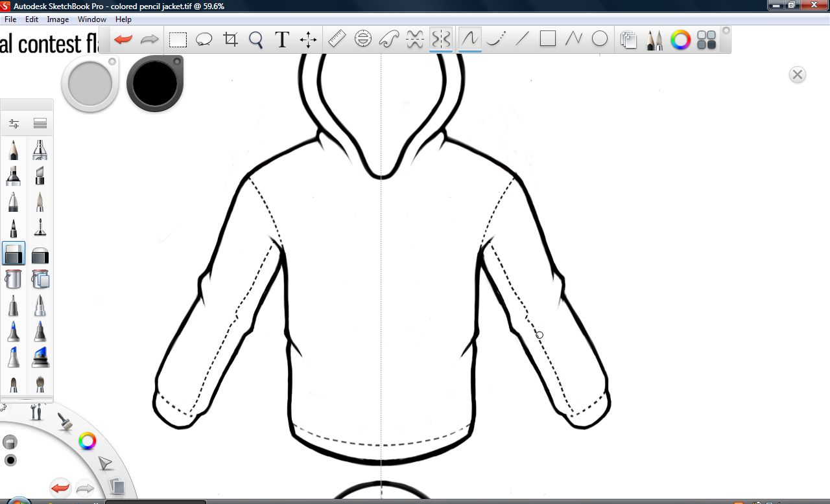Select the Chisel tip pen
The width and height of the screenshot is (830, 504).
pyautogui.click(x=40, y=176)
